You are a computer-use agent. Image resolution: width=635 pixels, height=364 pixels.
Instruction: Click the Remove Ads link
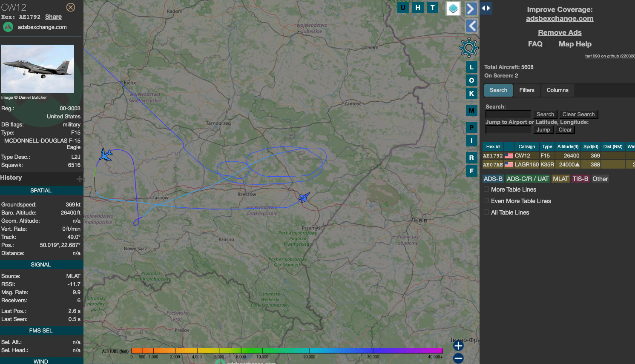(x=560, y=32)
